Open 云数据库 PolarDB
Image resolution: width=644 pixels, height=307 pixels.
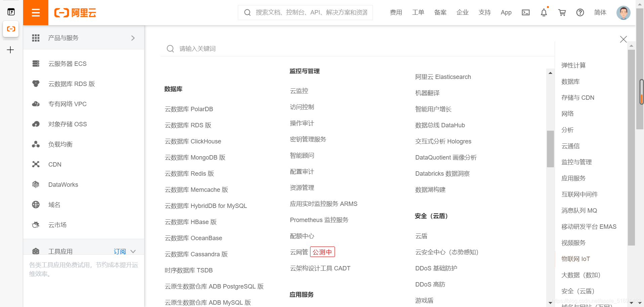189,109
